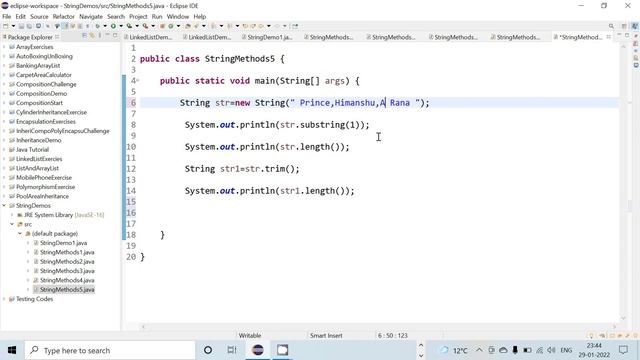The image size is (640, 360).
Task: Open the Debug dropdown arrow
Action: (x=105, y=26)
